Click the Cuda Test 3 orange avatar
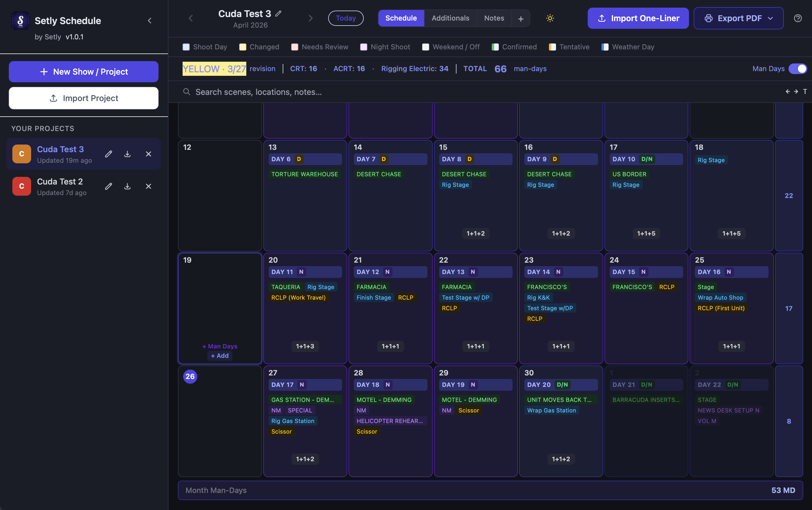Screen dimensions: 812x510 click(x=21, y=154)
